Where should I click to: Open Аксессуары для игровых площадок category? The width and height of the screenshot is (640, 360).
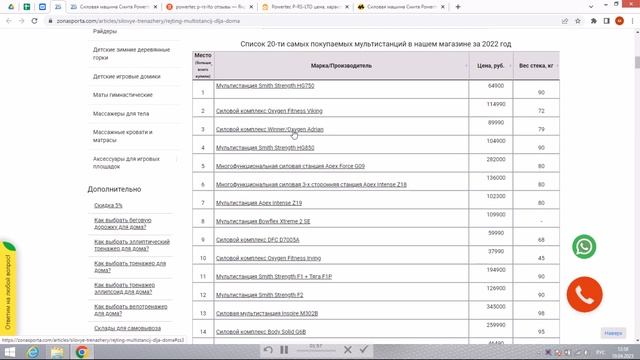pos(126,162)
